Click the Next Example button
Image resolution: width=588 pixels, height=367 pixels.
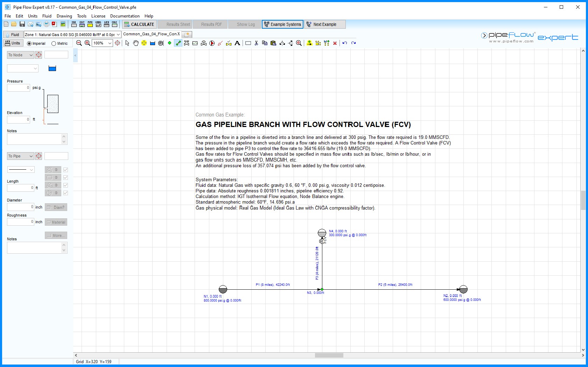click(325, 24)
